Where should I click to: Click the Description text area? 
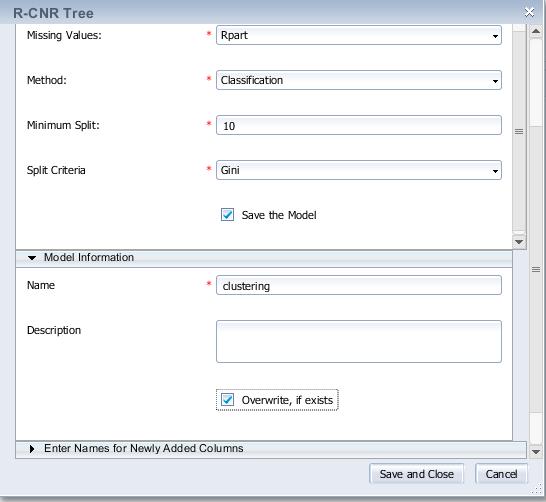coord(359,342)
